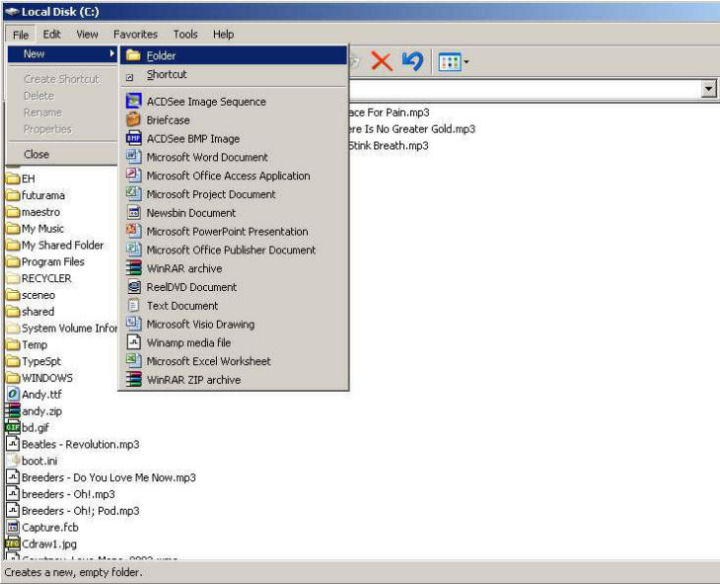This screenshot has width=720, height=584.
Task: Click the PowerPoint Presentation icon
Action: (134, 230)
